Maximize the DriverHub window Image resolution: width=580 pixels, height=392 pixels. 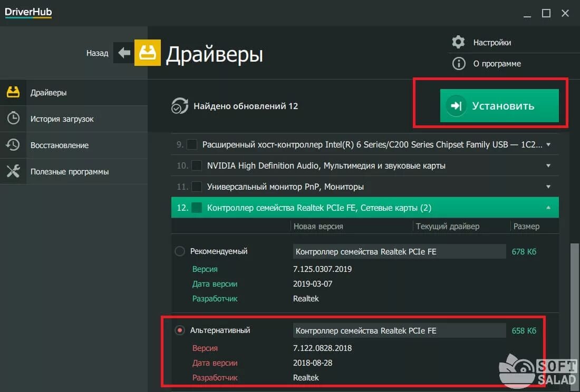click(x=546, y=13)
